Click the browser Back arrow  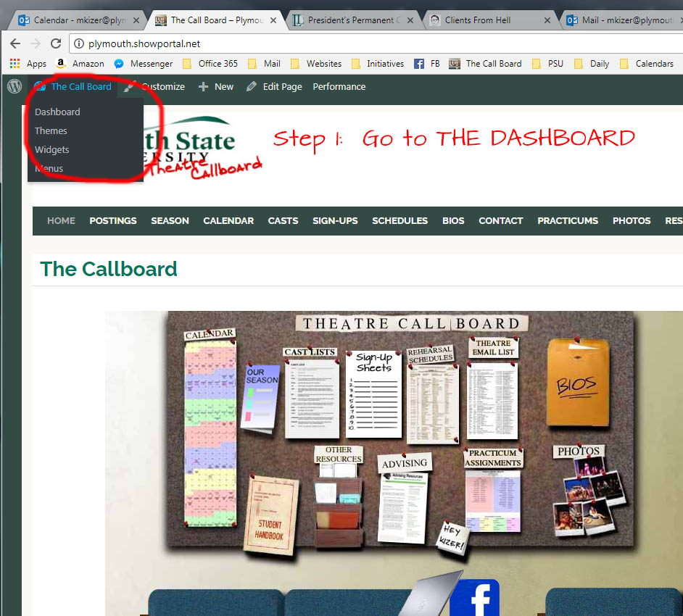point(15,43)
